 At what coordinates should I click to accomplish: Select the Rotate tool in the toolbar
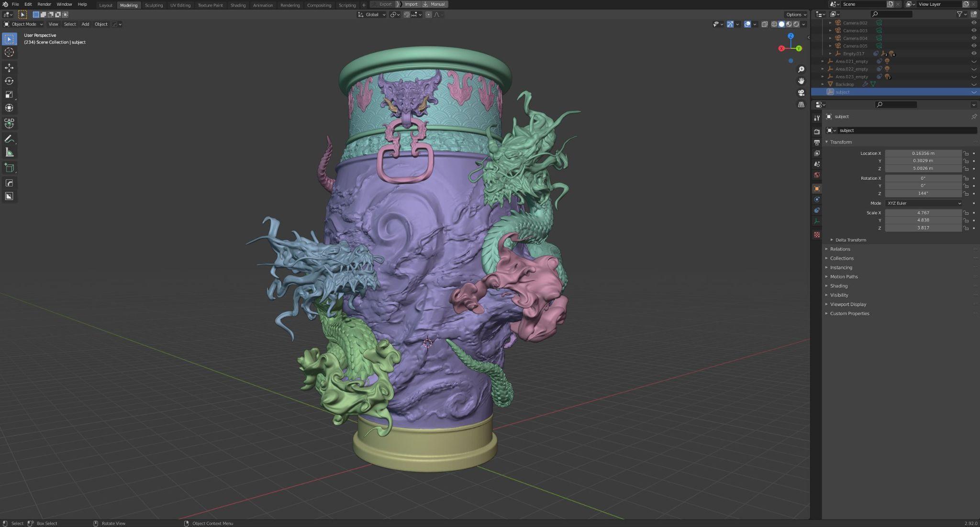click(9, 81)
